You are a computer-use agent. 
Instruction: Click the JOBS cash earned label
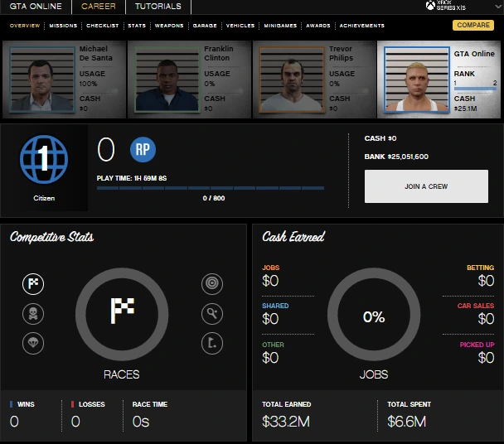[x=270, y=268]
